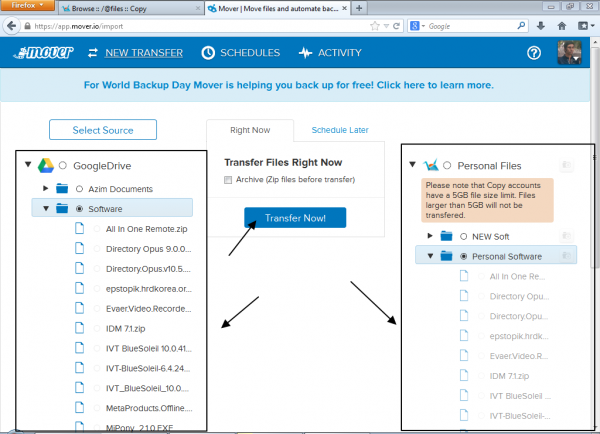The height and width of the screenshot is (434, 600).
Task: Collapse the Personal Software folder
Action: [x=430, y=256]
